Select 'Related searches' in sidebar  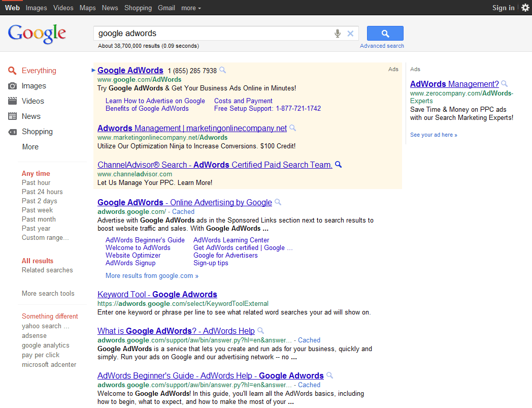[47, 270]
